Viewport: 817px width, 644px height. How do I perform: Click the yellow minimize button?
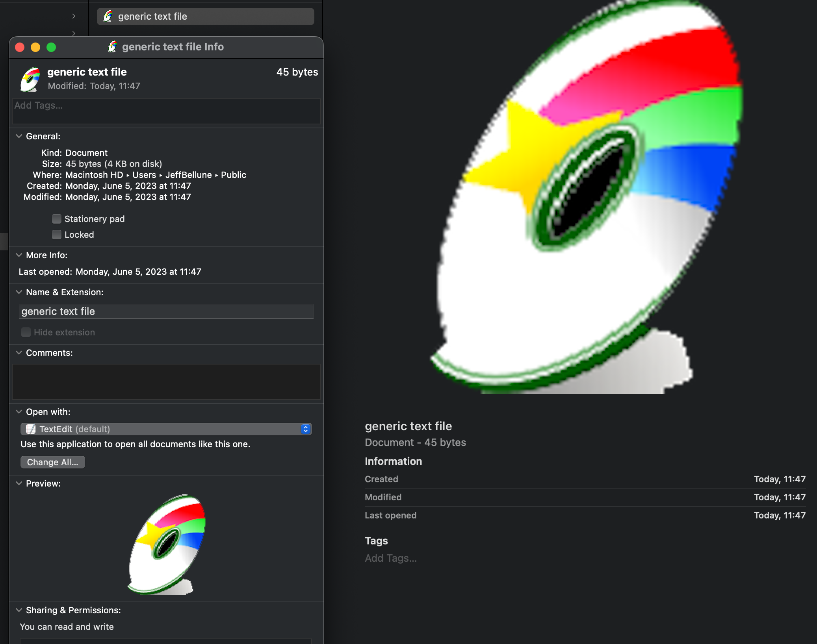click(35, 47)
